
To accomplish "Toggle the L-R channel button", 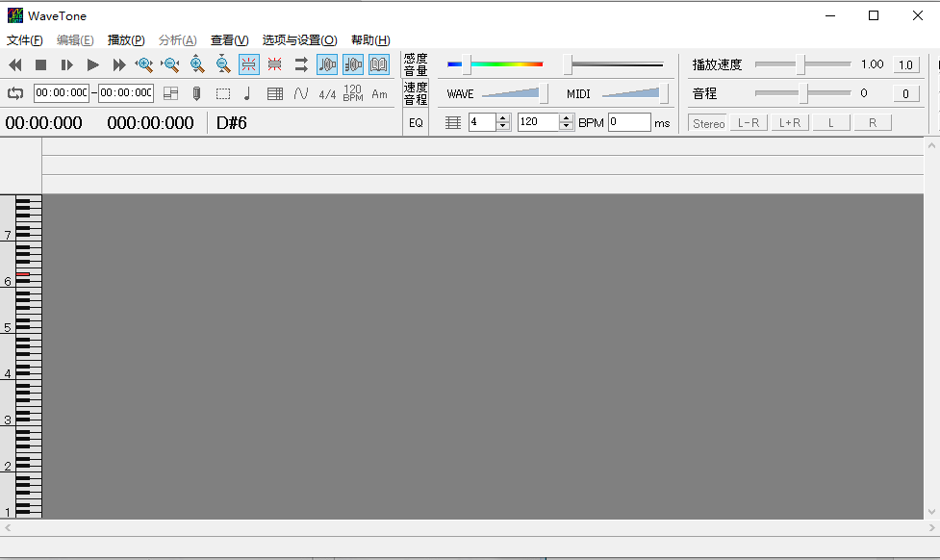I will point(748,121).
